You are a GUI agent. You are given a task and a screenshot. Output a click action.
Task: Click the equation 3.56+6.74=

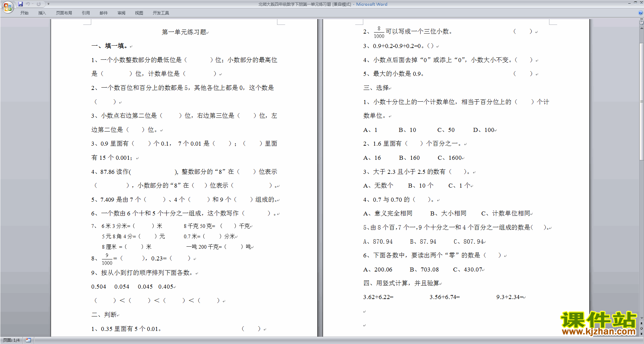tap(445, 297)
